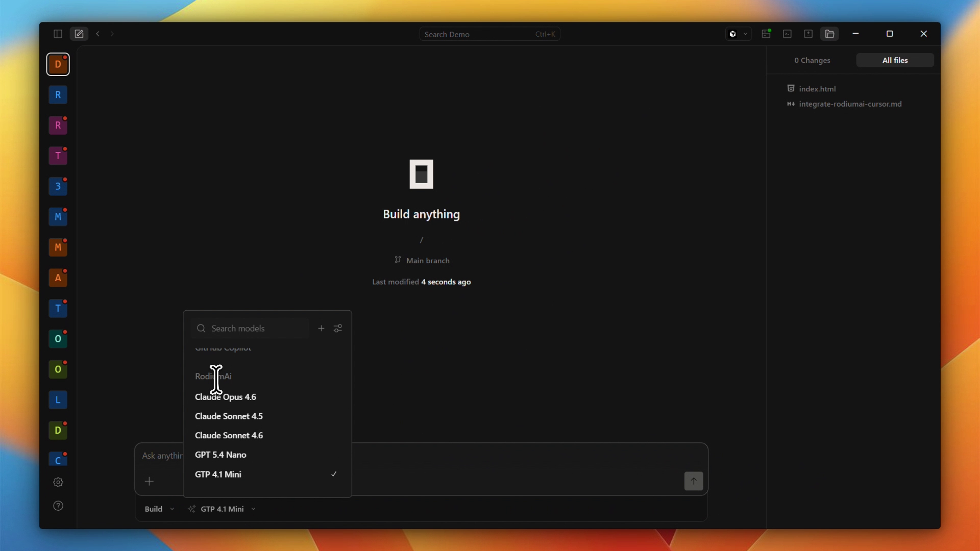This screenshot has width=980, height=551.
Task: Open the Build agent dropdown
Action: 159,509
